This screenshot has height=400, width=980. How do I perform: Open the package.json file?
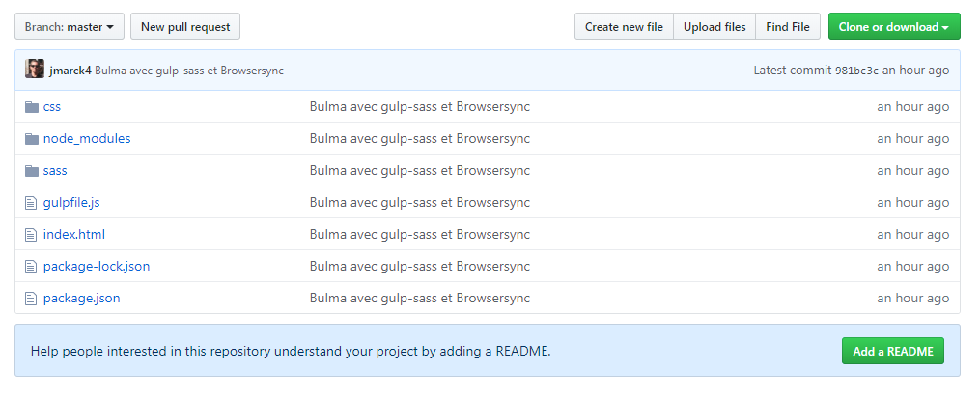point(81,299)
